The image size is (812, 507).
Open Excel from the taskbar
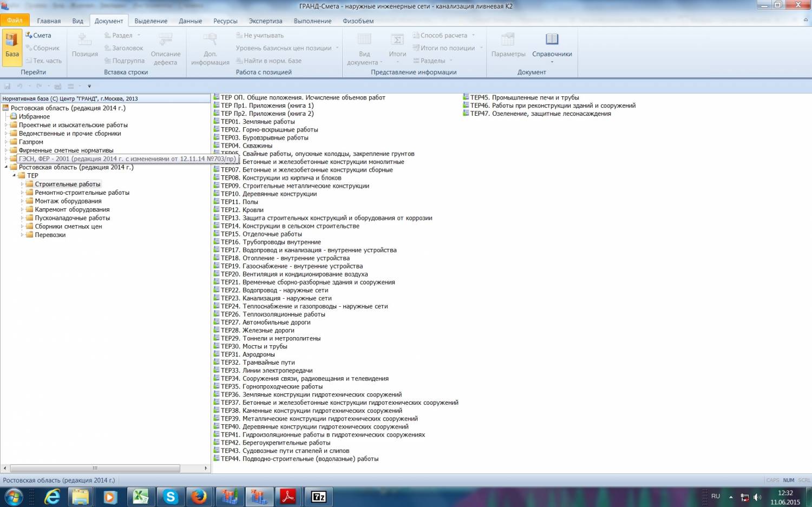pos(141,497)
